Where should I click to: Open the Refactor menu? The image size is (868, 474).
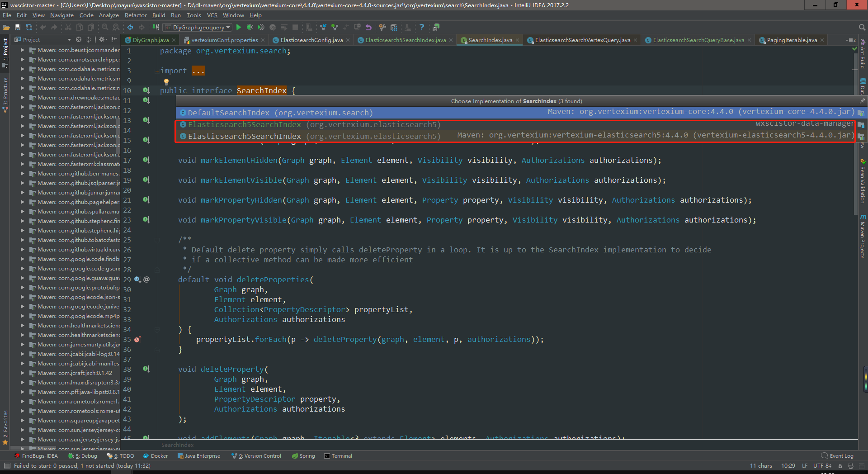point(136,15)
